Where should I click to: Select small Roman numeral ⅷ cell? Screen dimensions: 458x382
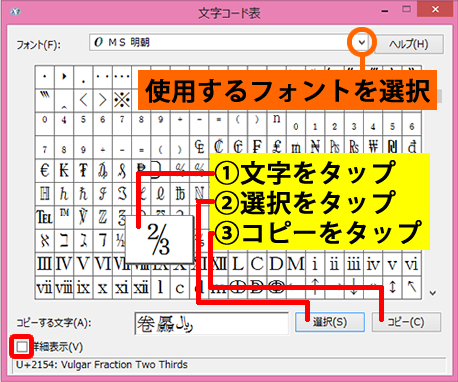[x=64, y=287]
